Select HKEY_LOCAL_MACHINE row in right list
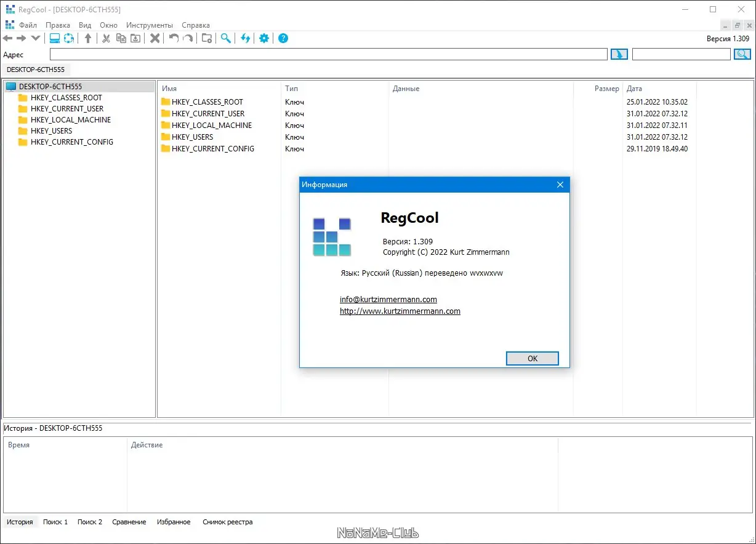The width and height of the screenshot is (756, 544). point(425,126)
